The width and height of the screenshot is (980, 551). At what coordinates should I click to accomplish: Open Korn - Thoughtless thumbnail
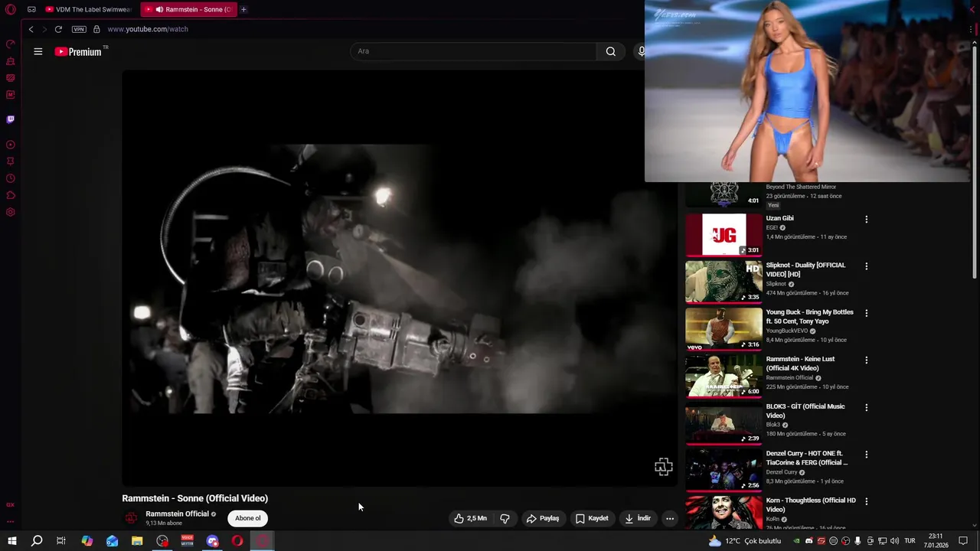click(x=724, y=512)
